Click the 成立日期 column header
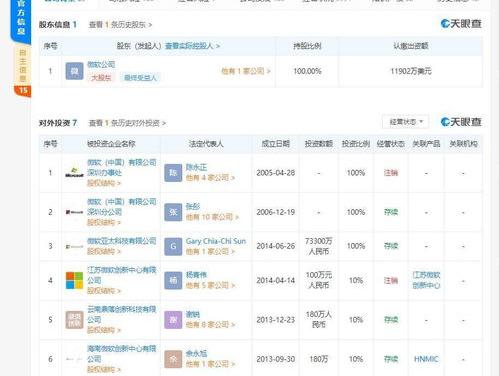 276,144
